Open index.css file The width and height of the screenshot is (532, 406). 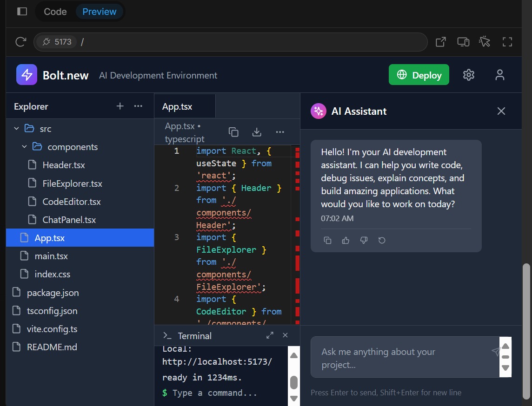coord(80,274)
